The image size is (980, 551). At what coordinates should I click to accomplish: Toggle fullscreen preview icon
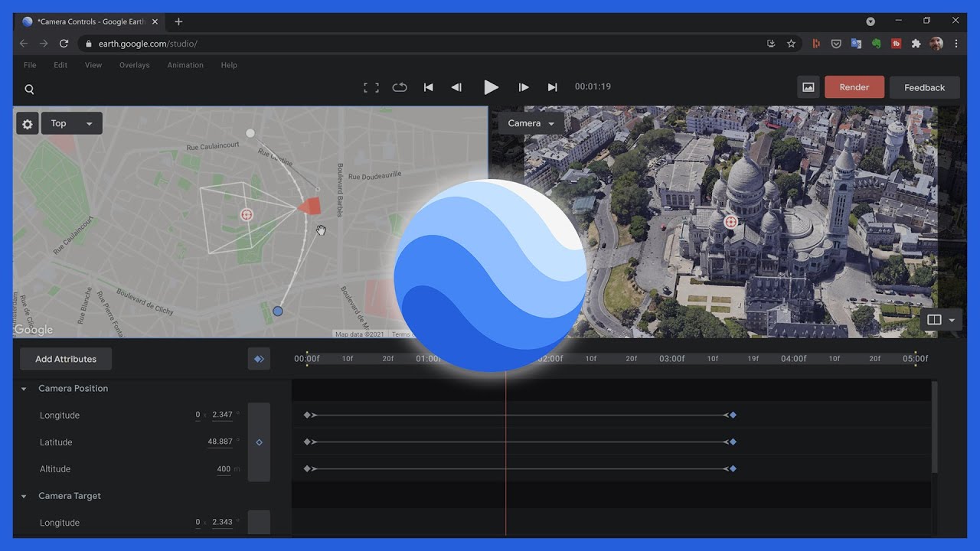click(371, 87)
